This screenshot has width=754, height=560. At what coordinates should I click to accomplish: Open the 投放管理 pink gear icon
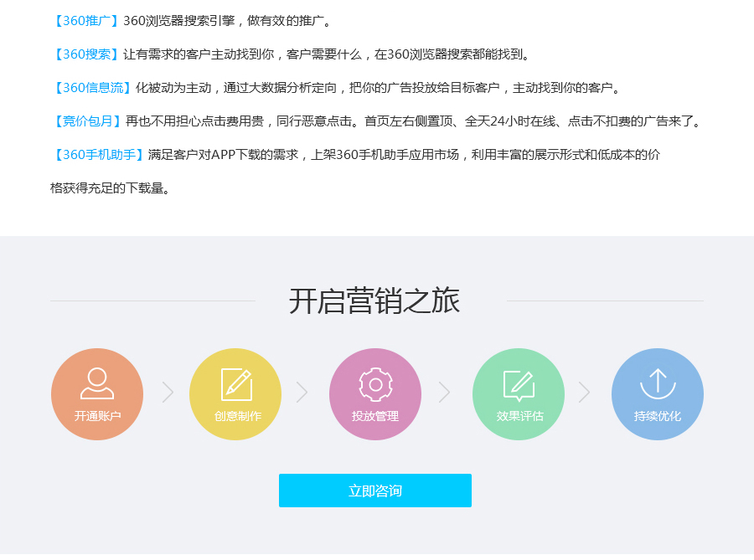[x=375, y=393]
